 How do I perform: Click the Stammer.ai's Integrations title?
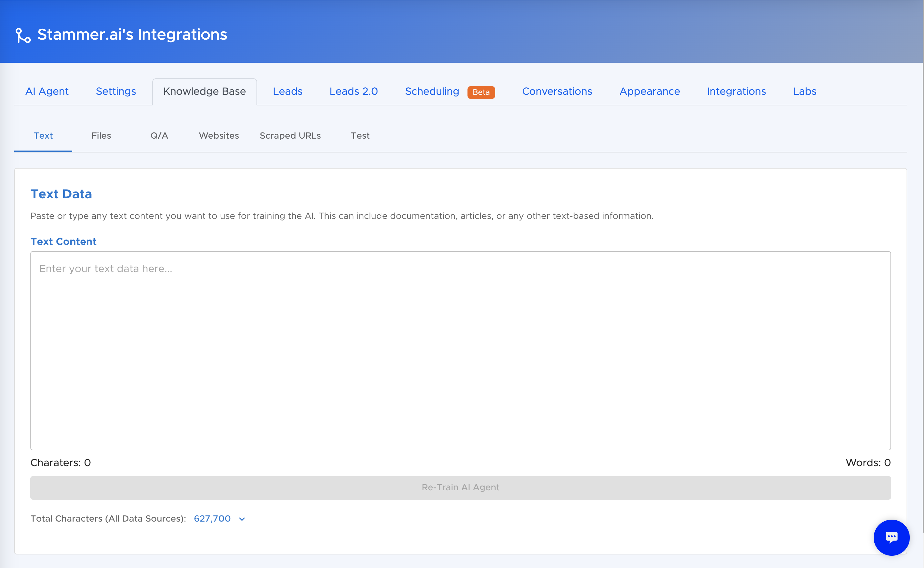pyautogui.click(x=132, y=34)
